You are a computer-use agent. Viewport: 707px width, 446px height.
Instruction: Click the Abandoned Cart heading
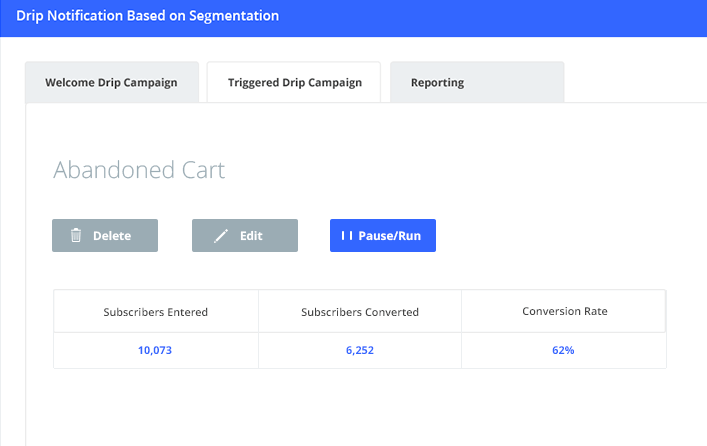(x=139, y=170)
